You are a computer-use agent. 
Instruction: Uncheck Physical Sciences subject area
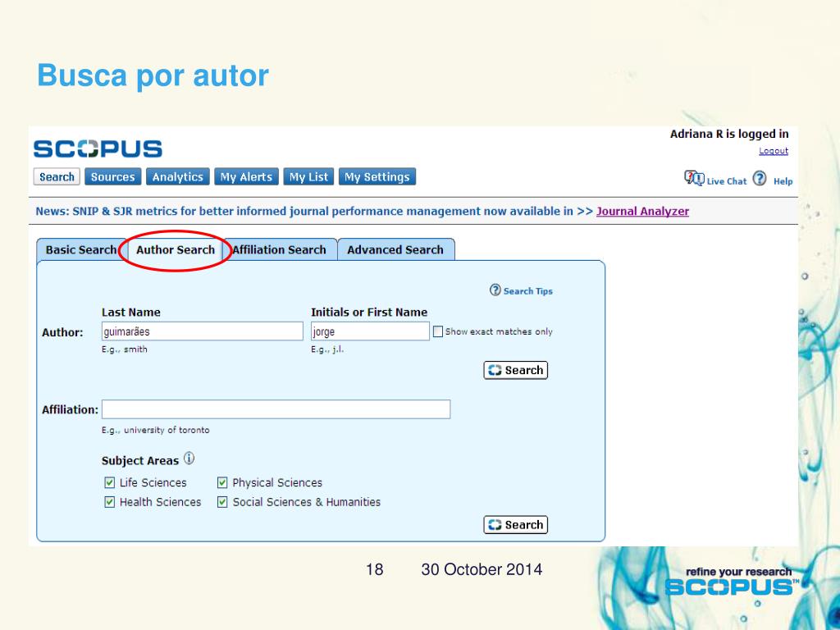pyautogui.click(x=222, y=482)
